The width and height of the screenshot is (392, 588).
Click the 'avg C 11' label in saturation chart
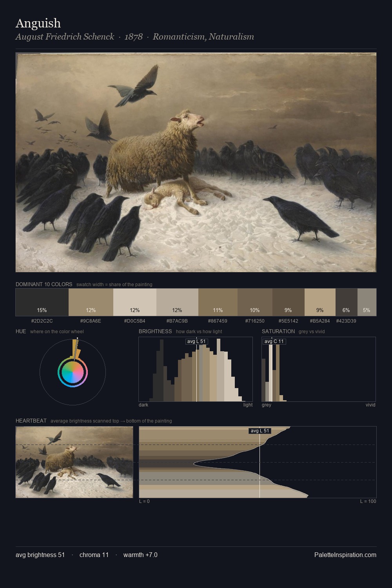(x=274, y=341)
